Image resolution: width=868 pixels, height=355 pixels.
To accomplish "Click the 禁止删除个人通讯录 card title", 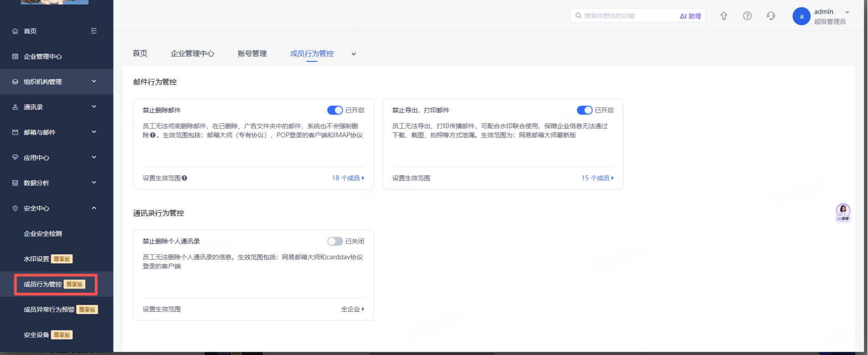I will click(x=172, y=241).
